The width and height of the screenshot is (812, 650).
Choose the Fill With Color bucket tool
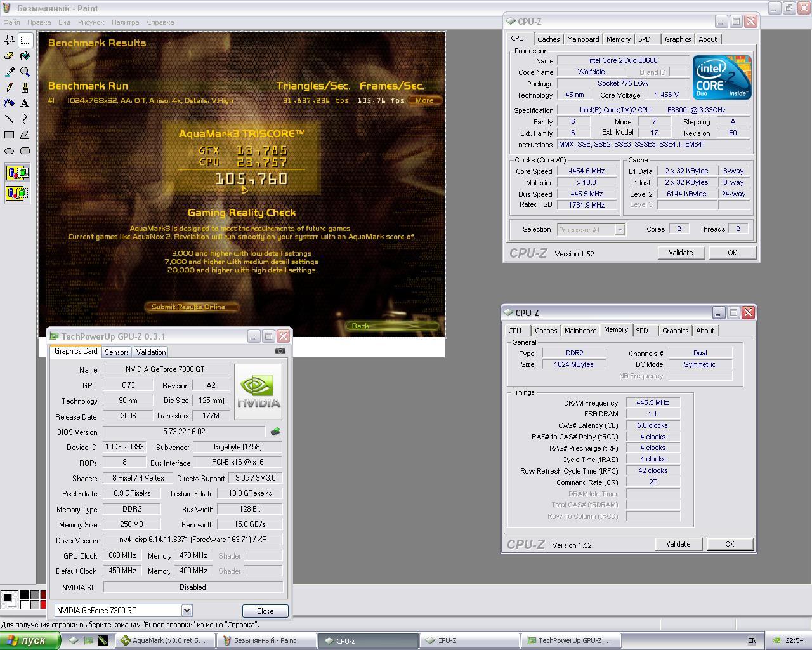[25, 56]
